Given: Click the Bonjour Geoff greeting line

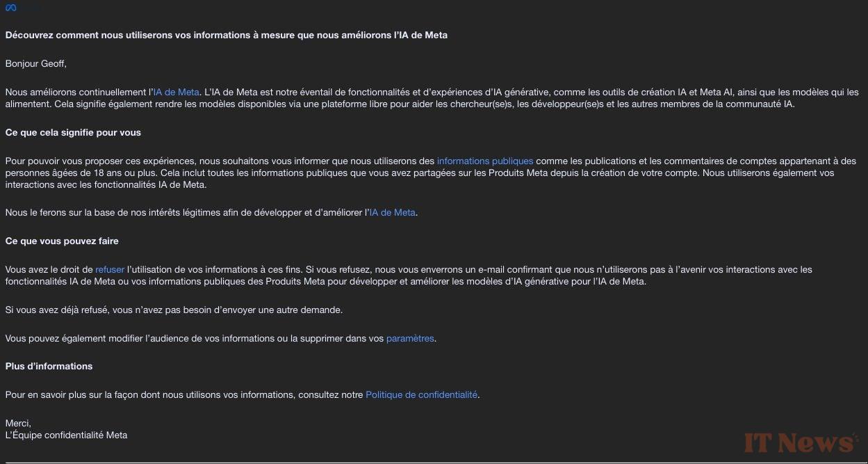Looking at the screenshot, I should click(x=36, y=64).
